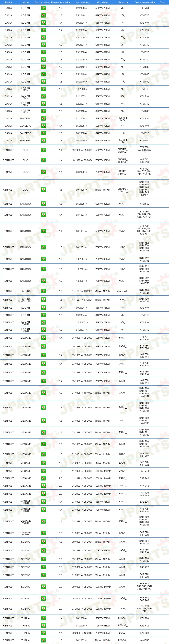Image resolution: width=169 pixels, height=644 pixels.
Task: Click the fuel icon of the Clio 79kW / 107KM row
Action: pos(43,190)
